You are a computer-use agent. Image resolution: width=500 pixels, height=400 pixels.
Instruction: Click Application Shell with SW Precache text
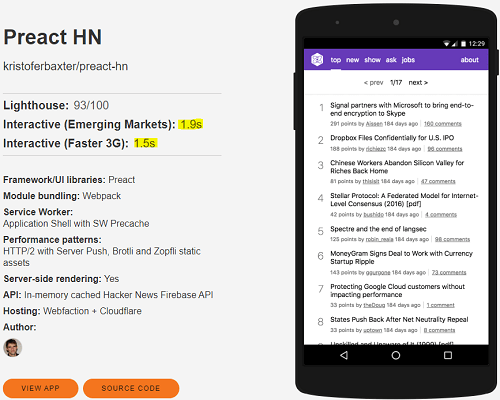click(76, 223)
